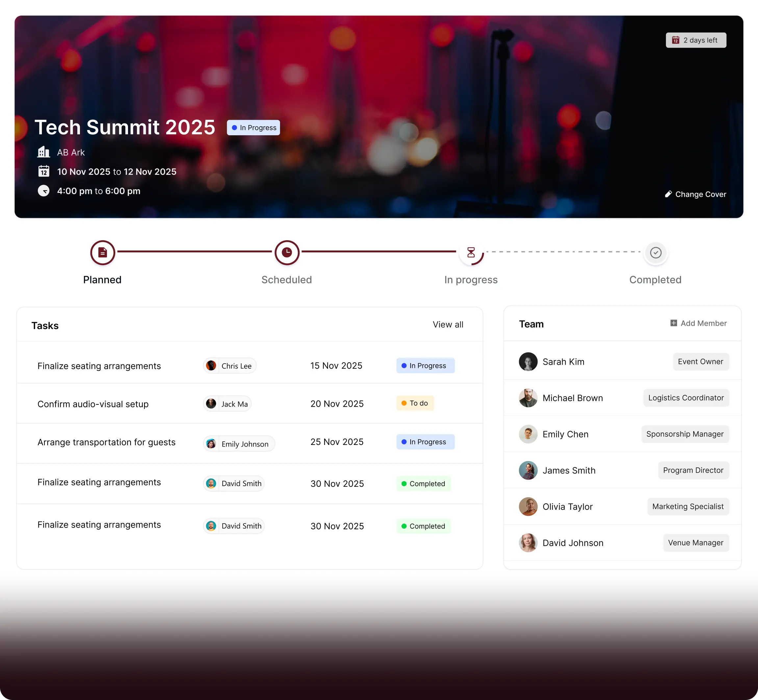Click the Jack Ma assignee chip

click(228, 404)
